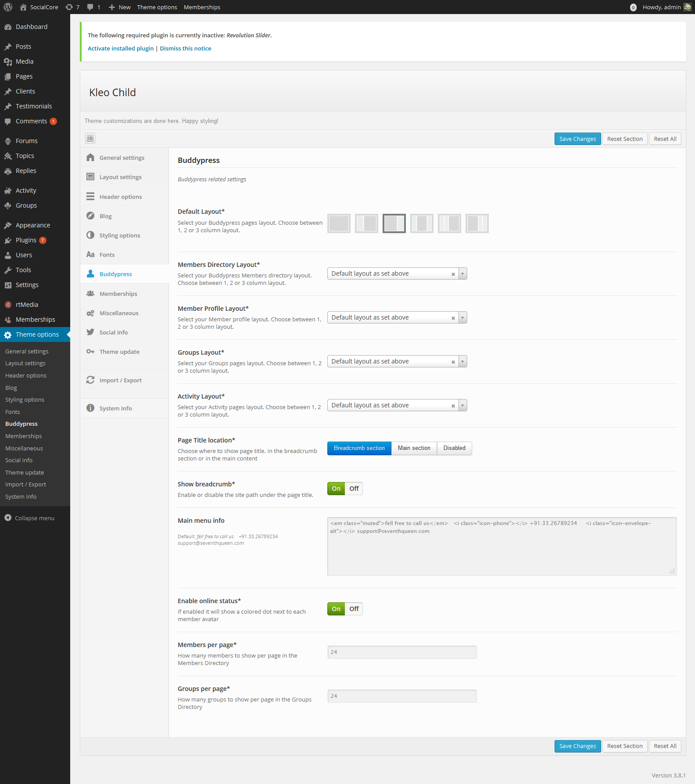
Task: Click the expand all sections icon
Action: pyautogui.click(x=90, y=138)
